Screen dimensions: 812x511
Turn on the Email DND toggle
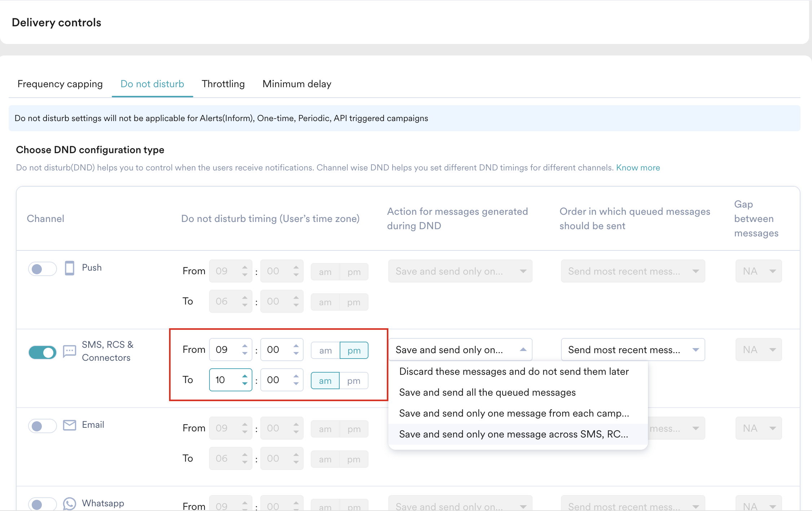(x=43, y=426)
